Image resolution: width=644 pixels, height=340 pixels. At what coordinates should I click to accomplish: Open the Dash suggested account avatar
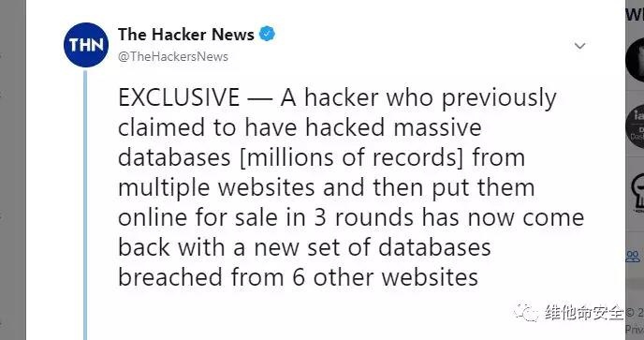click(636, 126)
